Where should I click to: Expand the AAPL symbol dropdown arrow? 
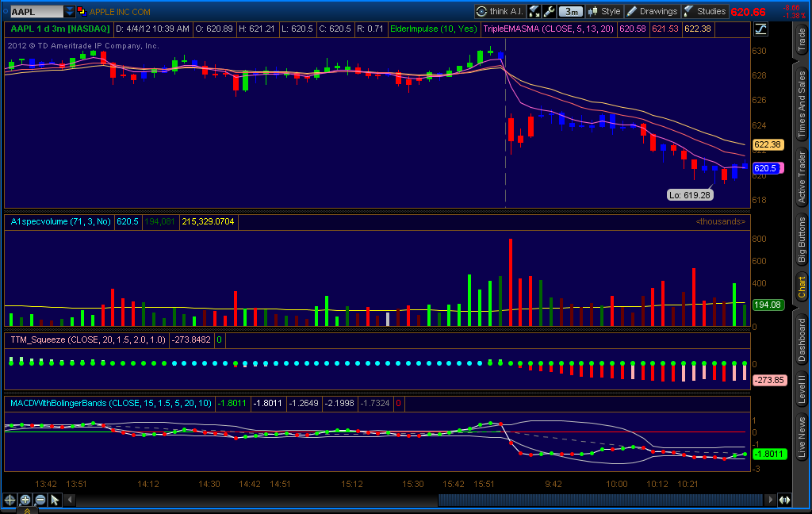(x=70, y=11)
